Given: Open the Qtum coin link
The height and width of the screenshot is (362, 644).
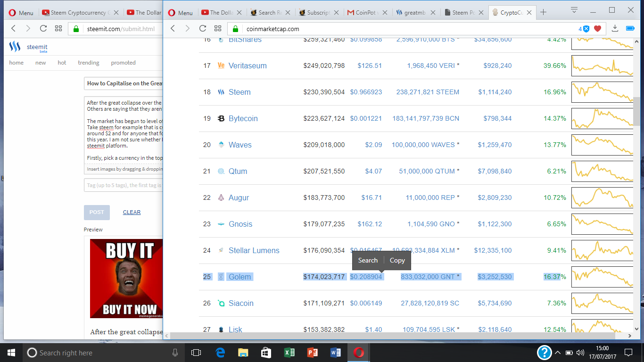Looking at the screenshot, I should click(x=238, y=171).
